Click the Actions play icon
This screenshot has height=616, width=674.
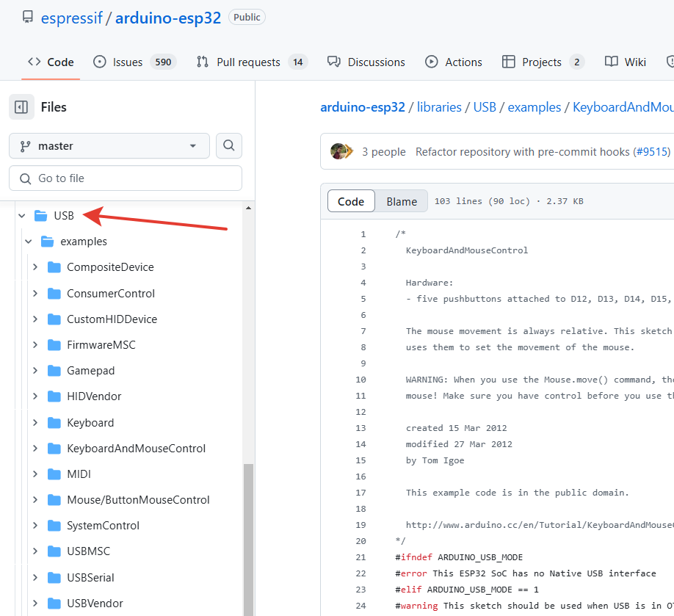431,62
